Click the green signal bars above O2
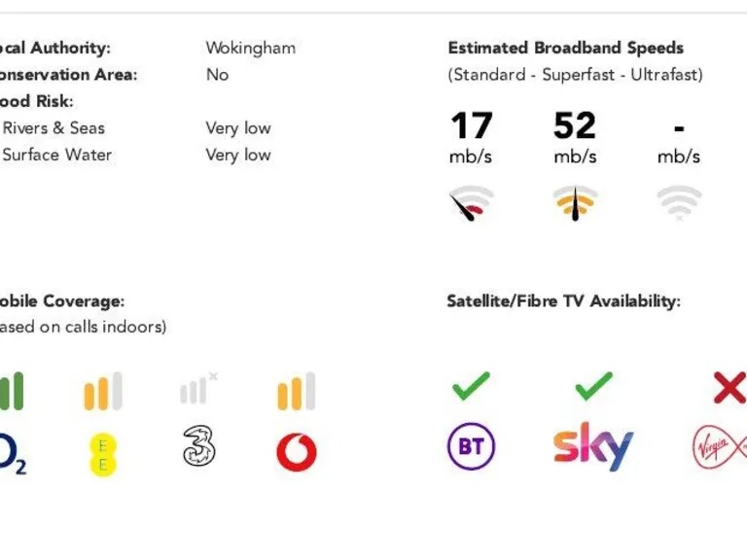The width and height of the screenshot is (747, 560). (12, 391)
